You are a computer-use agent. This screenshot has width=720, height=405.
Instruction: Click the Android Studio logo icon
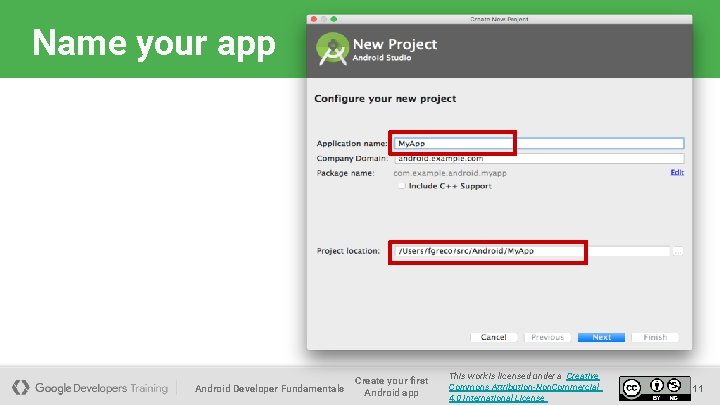pos(332,49)
